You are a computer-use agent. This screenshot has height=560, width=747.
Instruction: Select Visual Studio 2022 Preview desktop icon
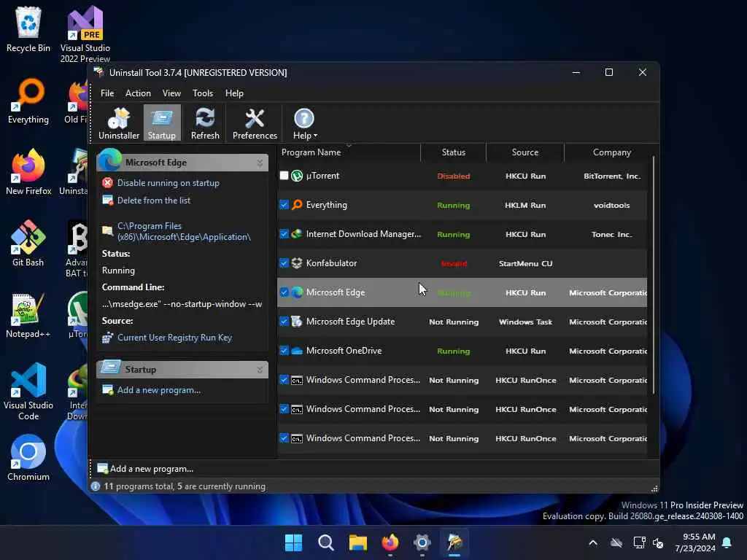[85, 34]
